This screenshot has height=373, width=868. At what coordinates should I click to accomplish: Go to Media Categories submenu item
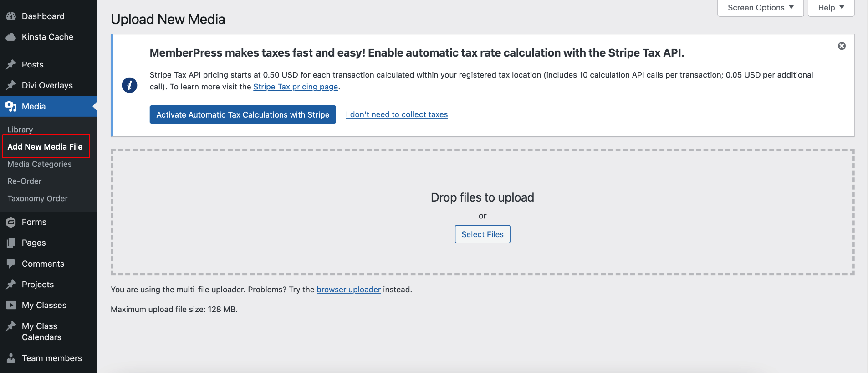pos(40,164)
